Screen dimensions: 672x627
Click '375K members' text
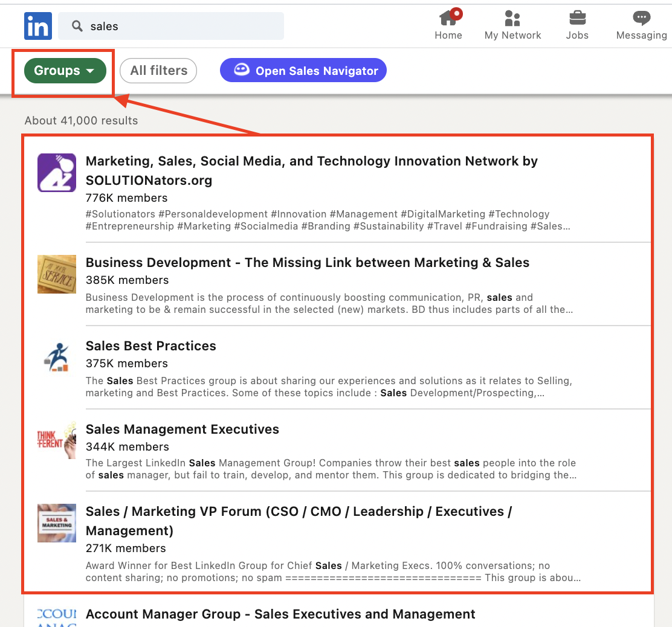pos(127,364)
